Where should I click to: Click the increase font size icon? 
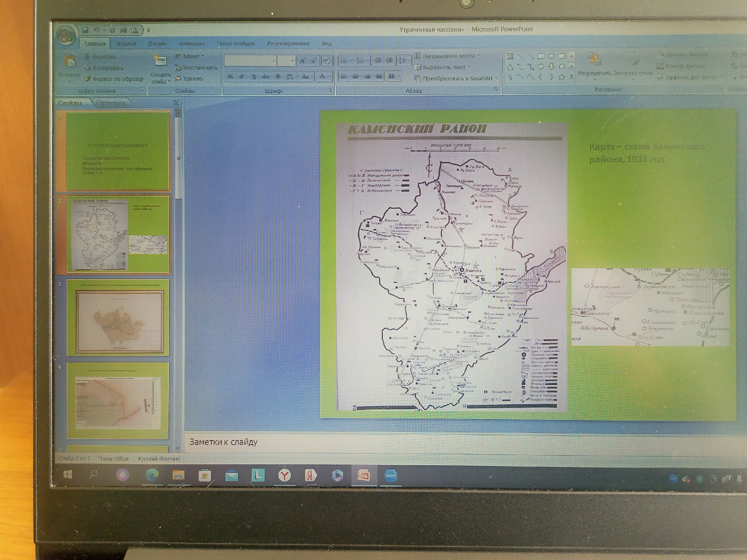click(x=303, y=61)
